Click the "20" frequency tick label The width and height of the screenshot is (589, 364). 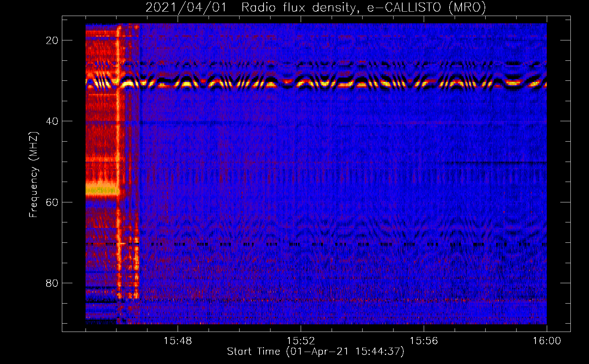52,40
